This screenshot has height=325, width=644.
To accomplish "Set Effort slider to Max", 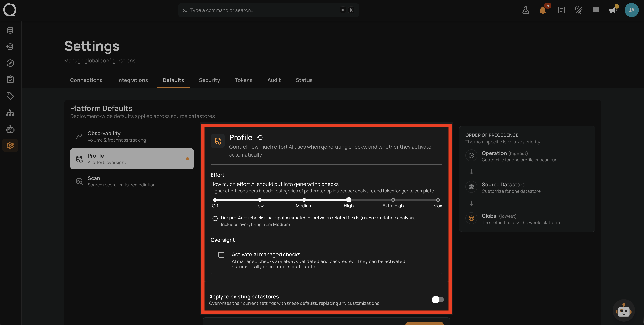I will click(437, 200).
